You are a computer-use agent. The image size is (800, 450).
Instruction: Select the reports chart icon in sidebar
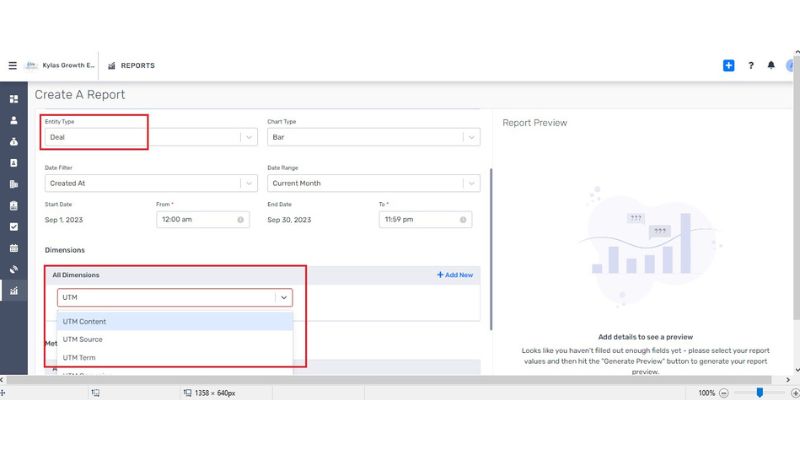click(x=14, y=291)
